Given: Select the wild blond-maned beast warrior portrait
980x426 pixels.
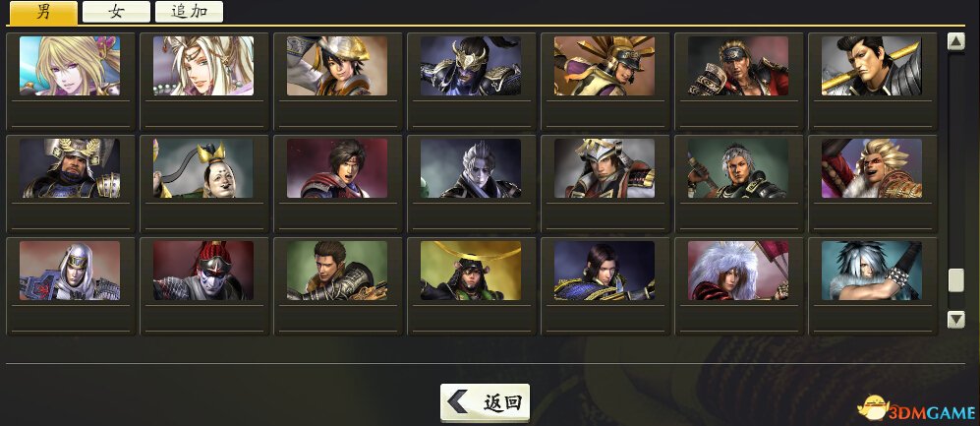Looking at the screenshot, I should (872, 168).
